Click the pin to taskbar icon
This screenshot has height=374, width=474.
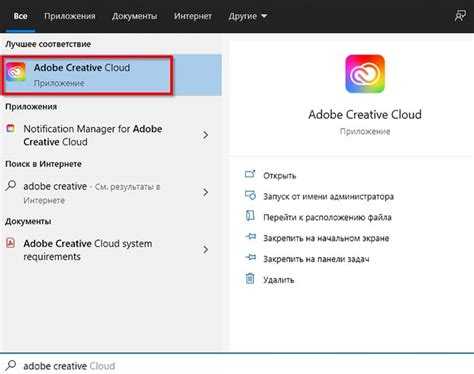(250, 257)
